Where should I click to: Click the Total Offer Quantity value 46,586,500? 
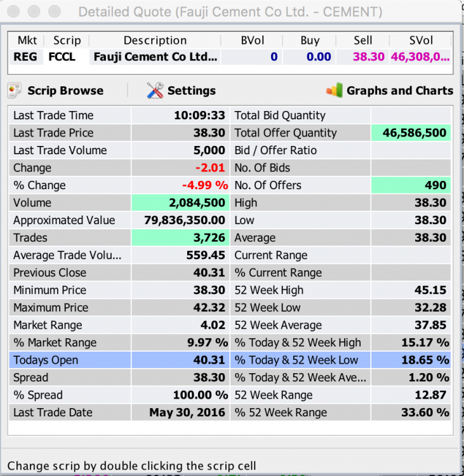pos(414,133)
